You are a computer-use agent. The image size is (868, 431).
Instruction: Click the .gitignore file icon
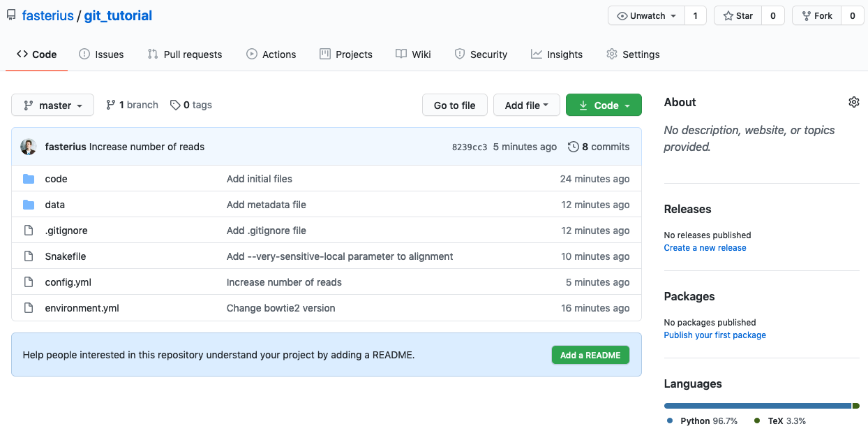(29, 231)
